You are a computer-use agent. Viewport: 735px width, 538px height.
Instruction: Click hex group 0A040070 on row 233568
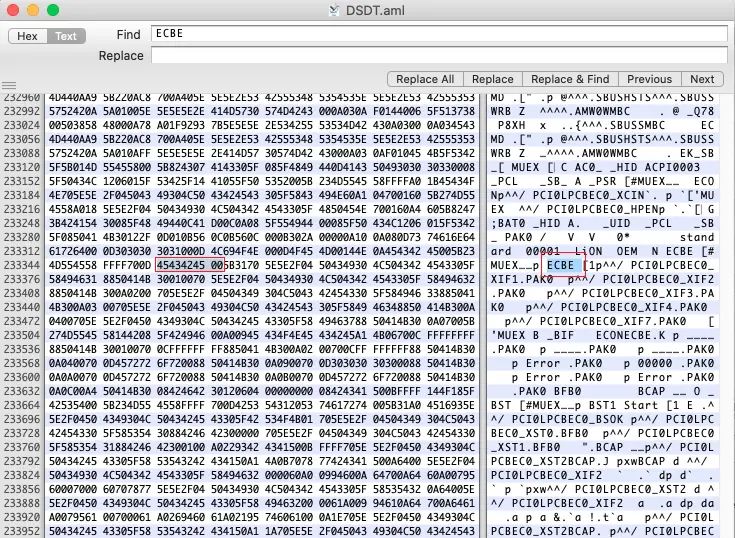pos(73,363)
